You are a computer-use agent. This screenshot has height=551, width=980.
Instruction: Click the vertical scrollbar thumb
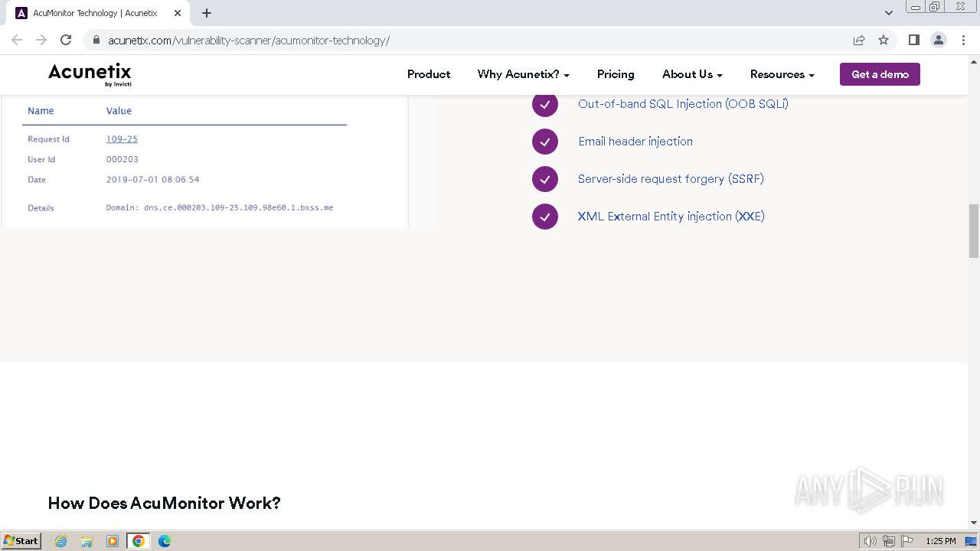point(974,231)
